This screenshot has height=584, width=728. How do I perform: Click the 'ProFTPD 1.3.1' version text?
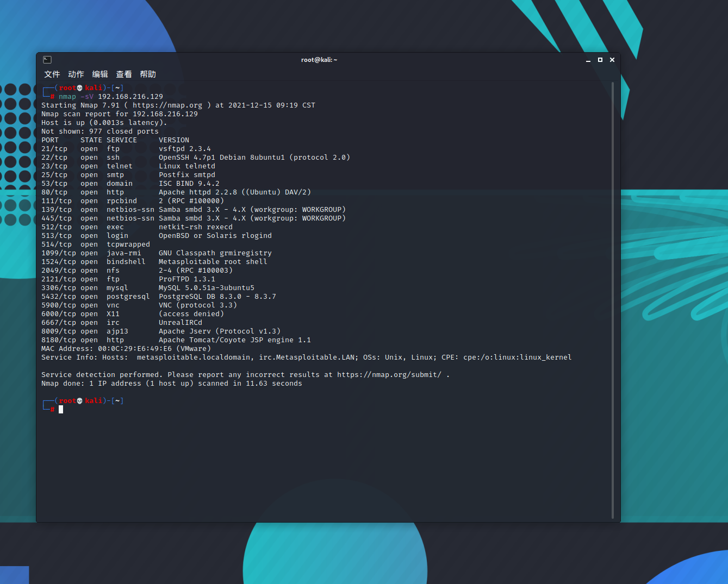pos(187,279)
